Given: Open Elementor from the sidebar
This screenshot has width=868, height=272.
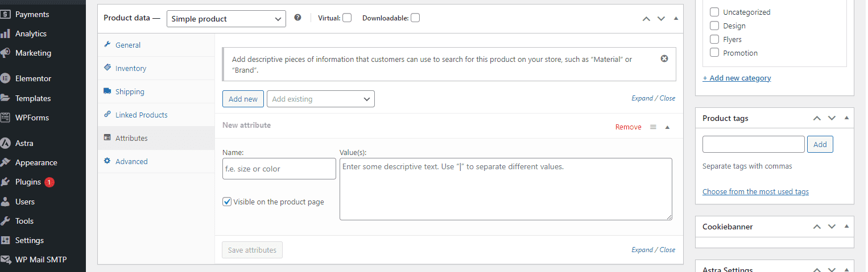Looking at the screenshot, I should (x=33, y=78).
